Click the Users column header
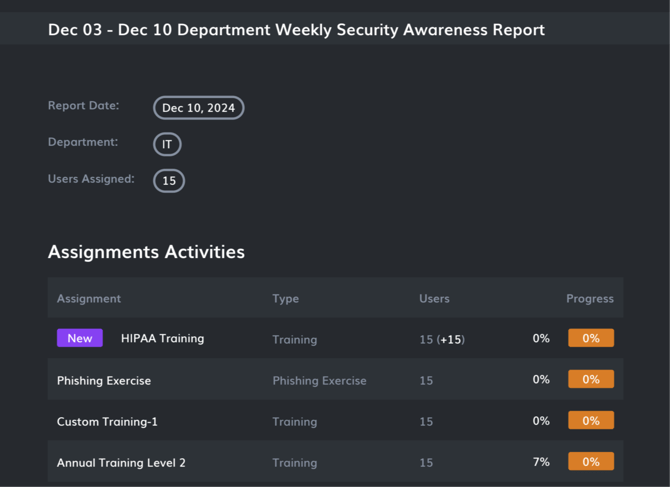Screen dimensions: 670x487 [x=434, y=298]
